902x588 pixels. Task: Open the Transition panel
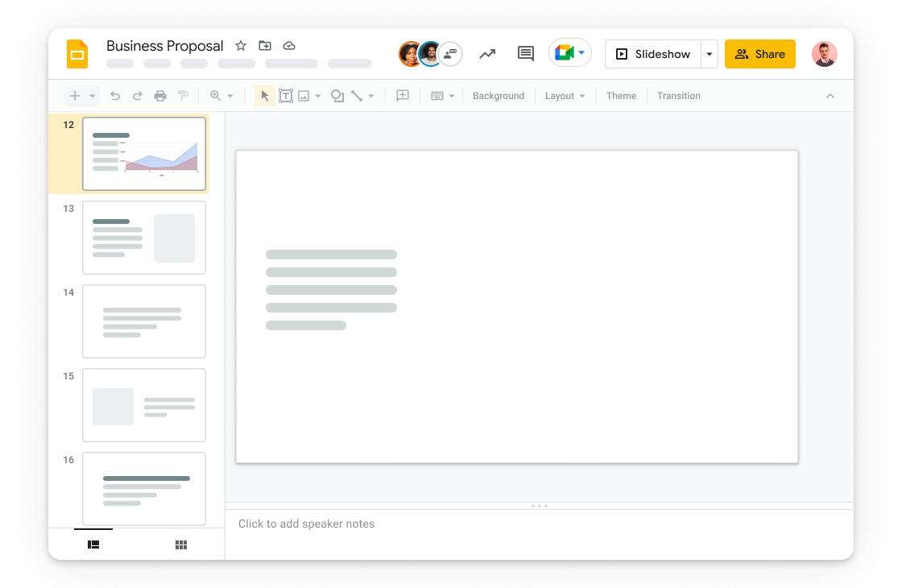(678, 96)
